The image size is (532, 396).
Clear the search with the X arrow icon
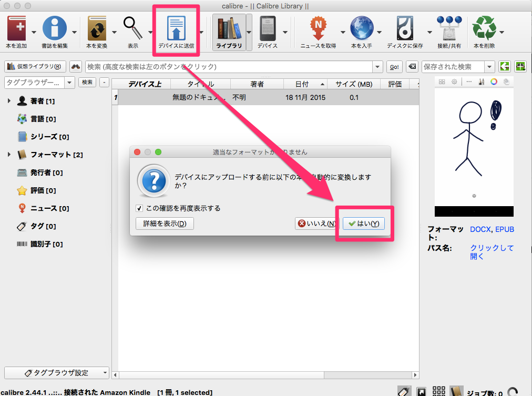[x=412, y=66]
